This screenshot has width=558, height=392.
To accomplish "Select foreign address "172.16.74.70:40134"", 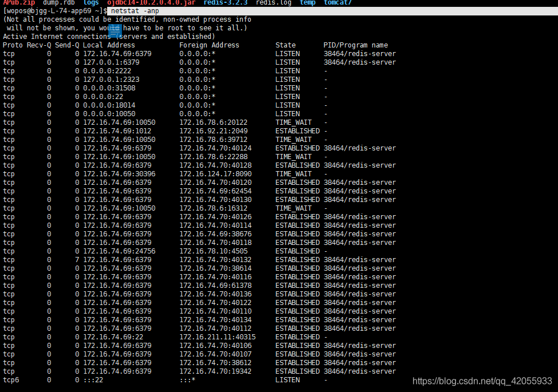I will point(215,320).
